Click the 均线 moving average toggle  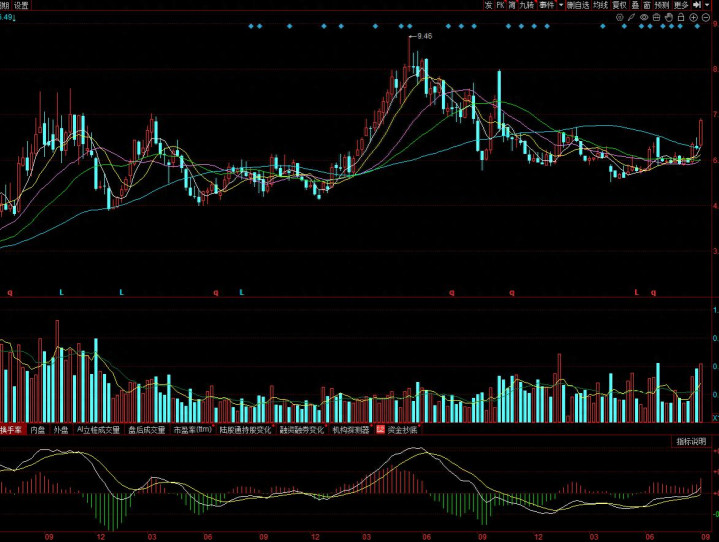click(599, 5)
